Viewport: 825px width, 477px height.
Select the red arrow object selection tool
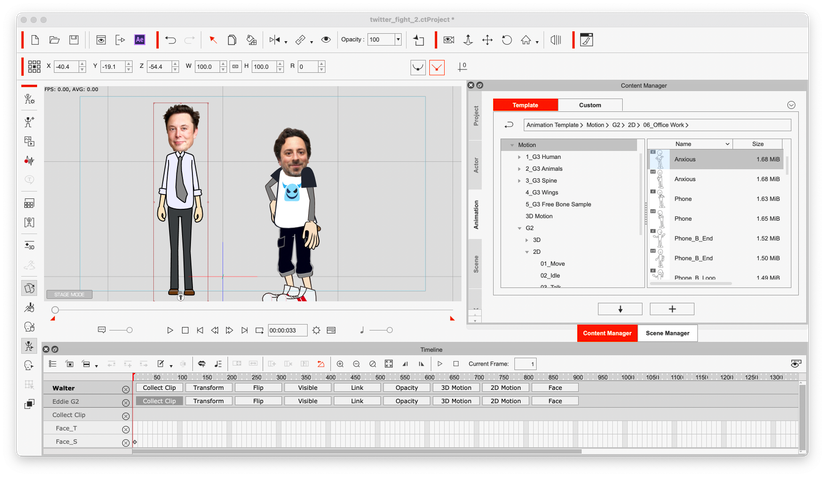(x=213, y=40)
